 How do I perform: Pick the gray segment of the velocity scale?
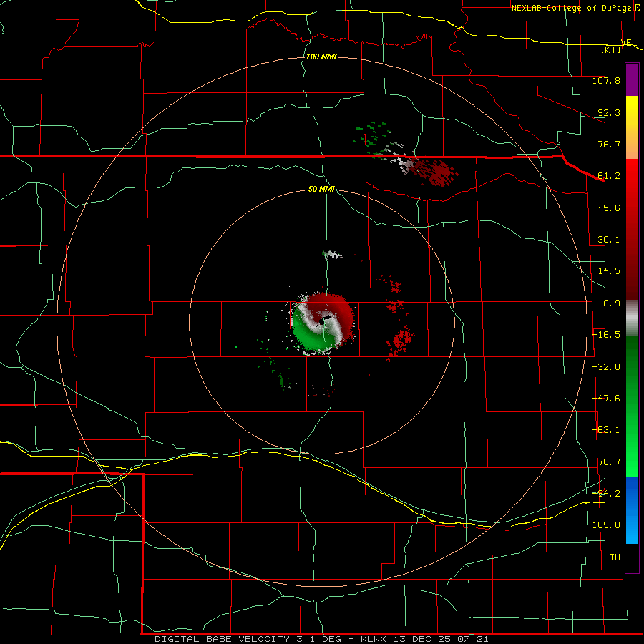click(632, 318)
